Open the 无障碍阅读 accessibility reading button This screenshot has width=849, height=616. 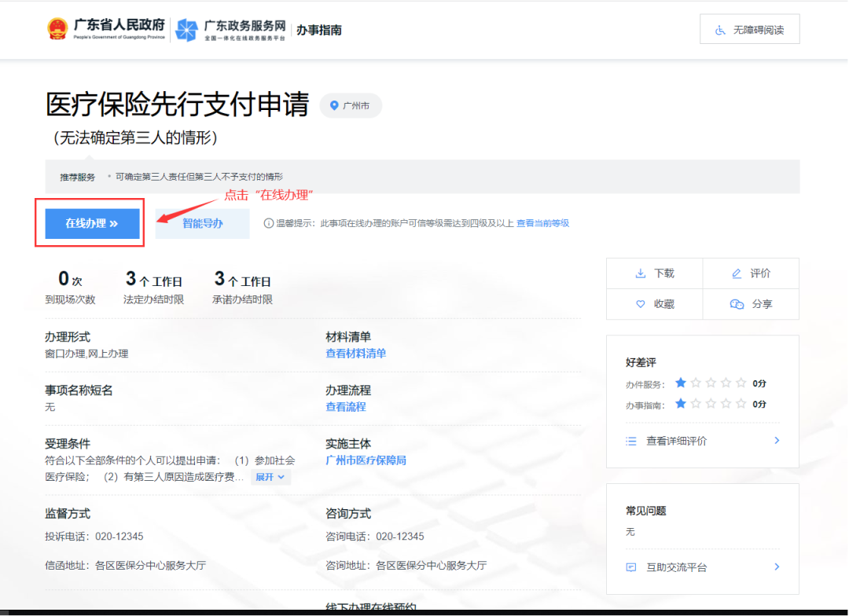(x=749, y=29)
